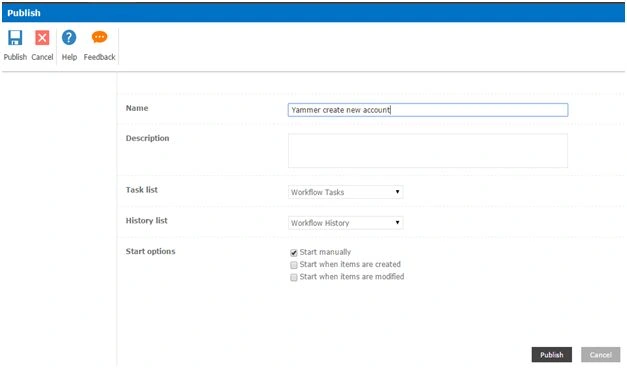Open the orange Feedback speech bubble icon

pos(99,37)
